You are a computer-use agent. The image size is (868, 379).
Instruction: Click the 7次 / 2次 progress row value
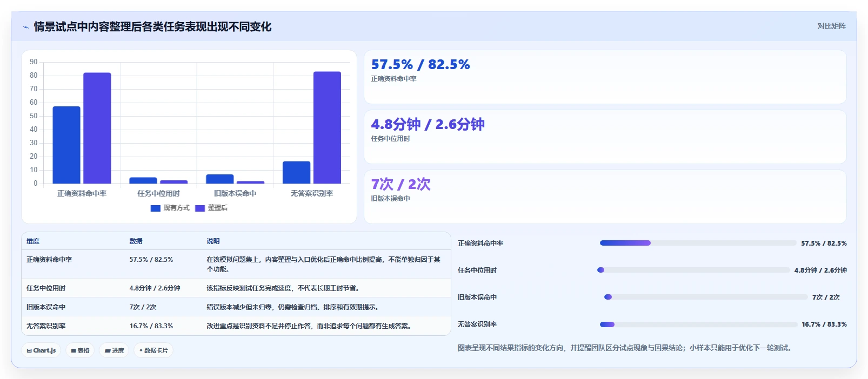coord(826,297)
